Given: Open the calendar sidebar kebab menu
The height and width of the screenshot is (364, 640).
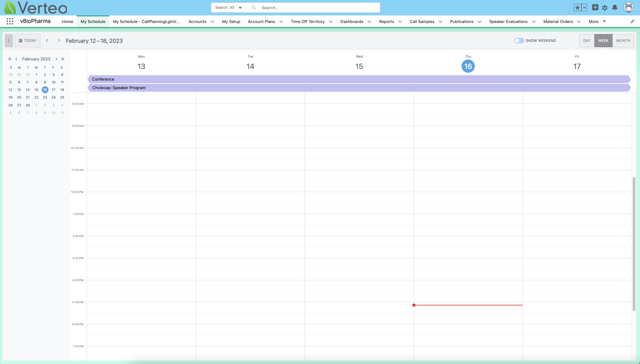Looking at the screenshot, I should click(x=9, y=41).
